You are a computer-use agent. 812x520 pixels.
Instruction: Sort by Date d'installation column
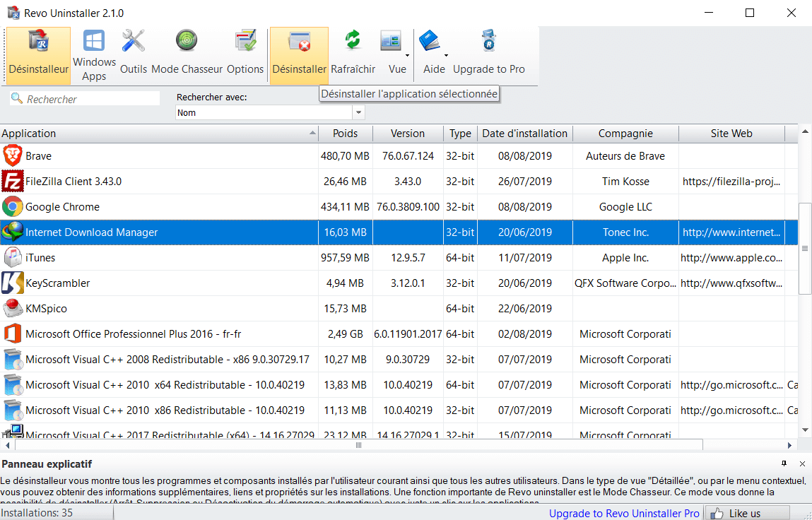point(524,133)
